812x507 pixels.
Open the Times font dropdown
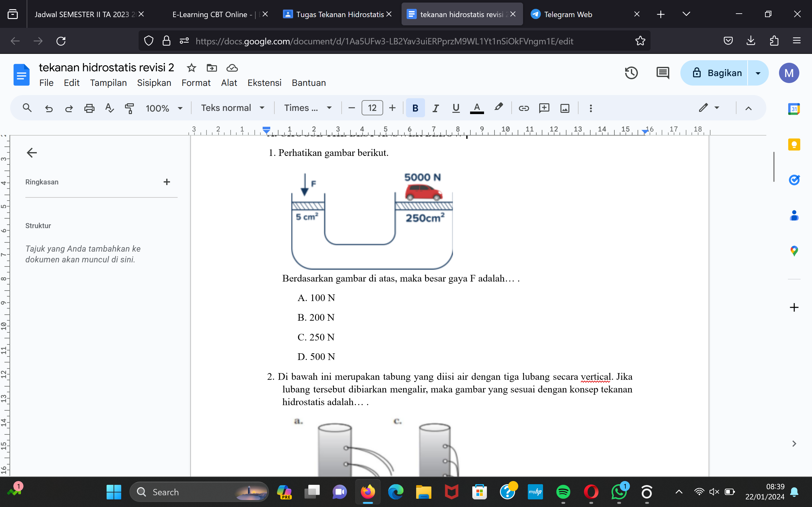point(308,108)
